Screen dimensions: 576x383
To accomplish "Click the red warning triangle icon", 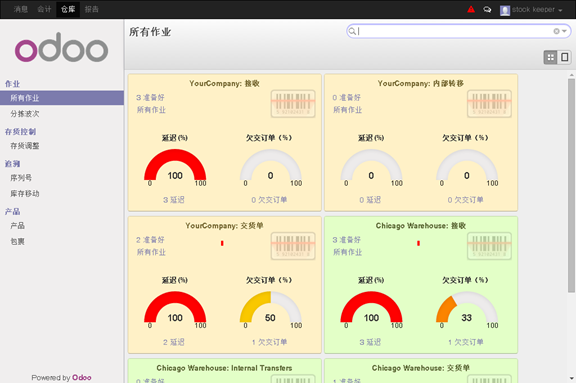I will click(471, 9).
